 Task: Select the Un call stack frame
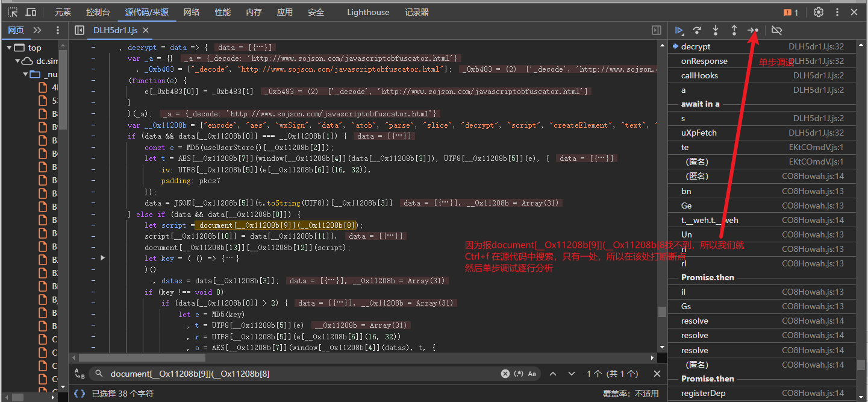pyautogui.click(x=762, y=234)
